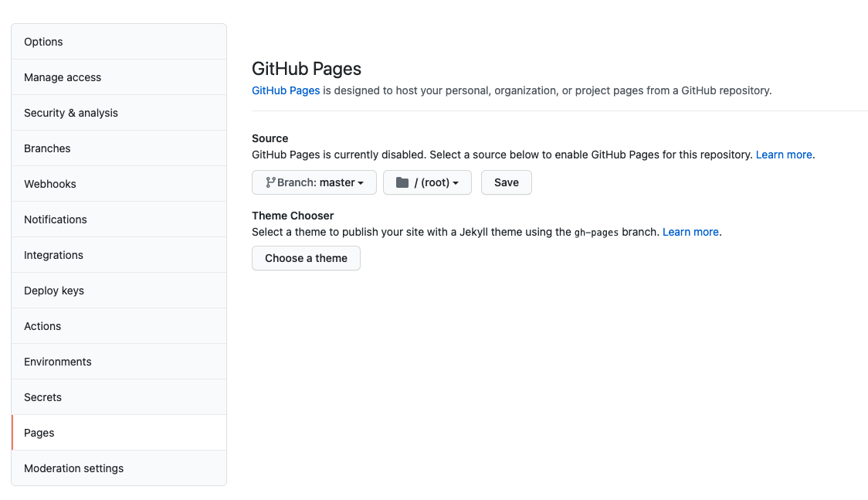Click the Save button for source

point(506,182)
